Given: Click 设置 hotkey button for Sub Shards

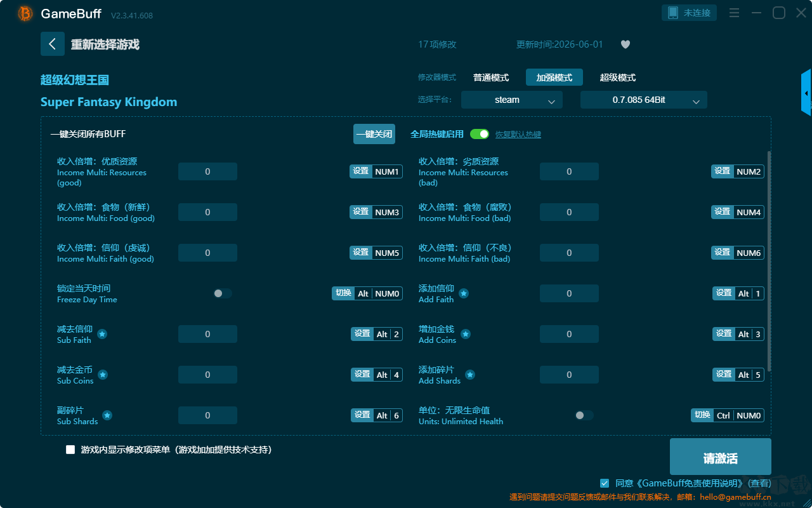Looking at the screenshot, I should pyautogui.click(x=362, y=415).
